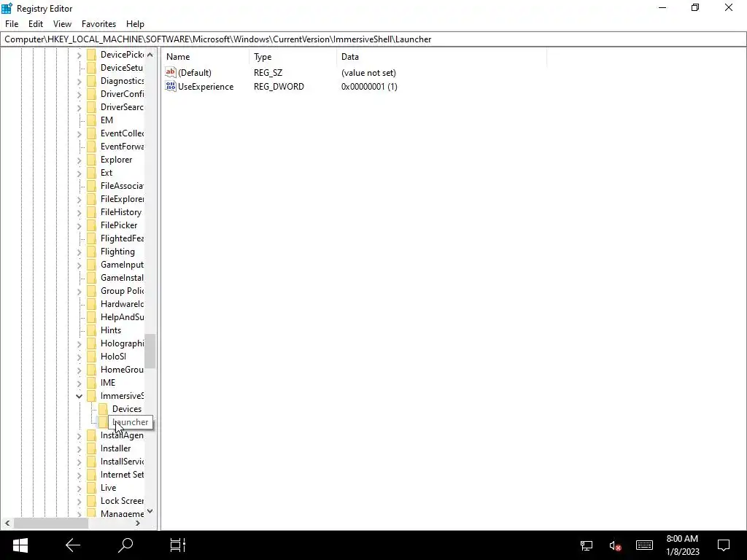Click the muted volume tray icon
The width and height of the screenshot is (747, 560).
pyautogui.click(x=614, y=545)
